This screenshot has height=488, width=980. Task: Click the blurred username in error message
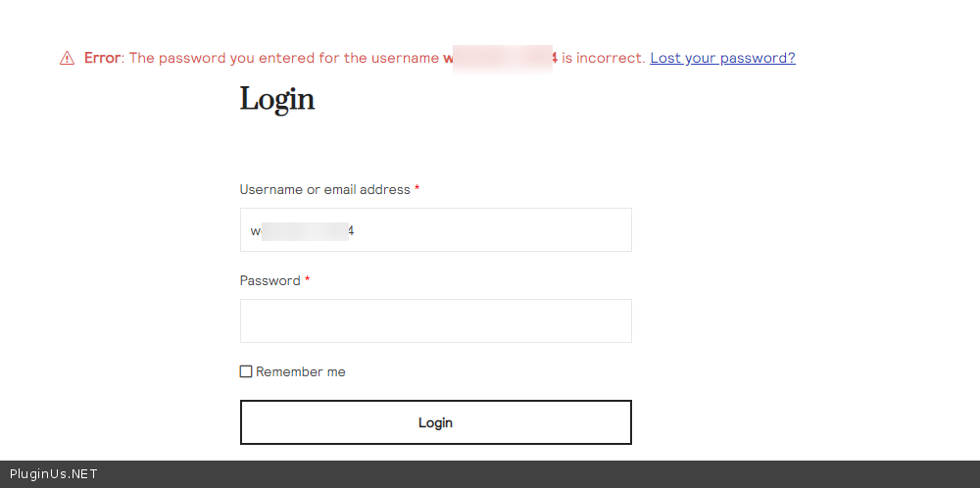(x=501, y=58)
